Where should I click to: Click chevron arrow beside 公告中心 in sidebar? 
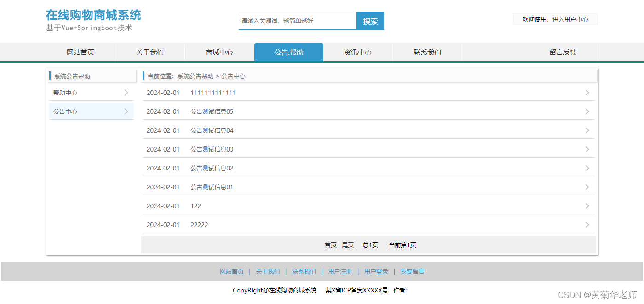tap(126, 111)
